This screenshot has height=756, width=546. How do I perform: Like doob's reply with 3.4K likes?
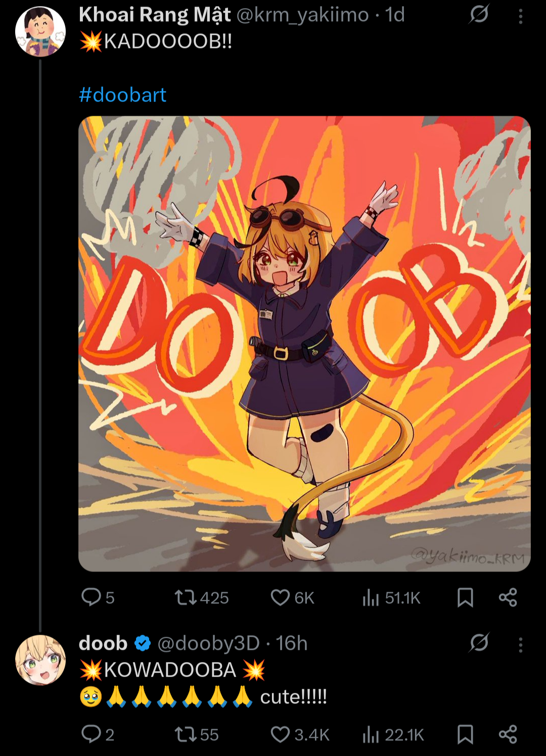280,734
